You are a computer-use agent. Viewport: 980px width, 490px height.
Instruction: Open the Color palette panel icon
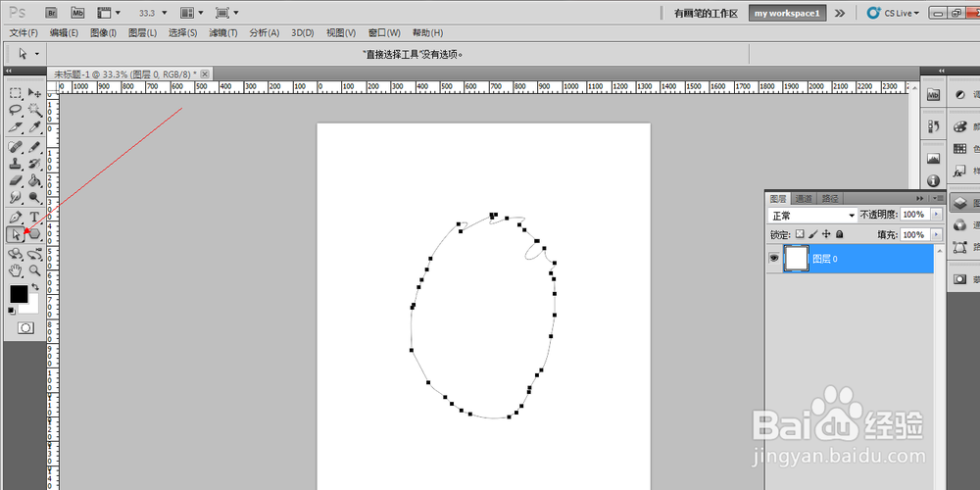pyautogui.click(x=959, y=126)
